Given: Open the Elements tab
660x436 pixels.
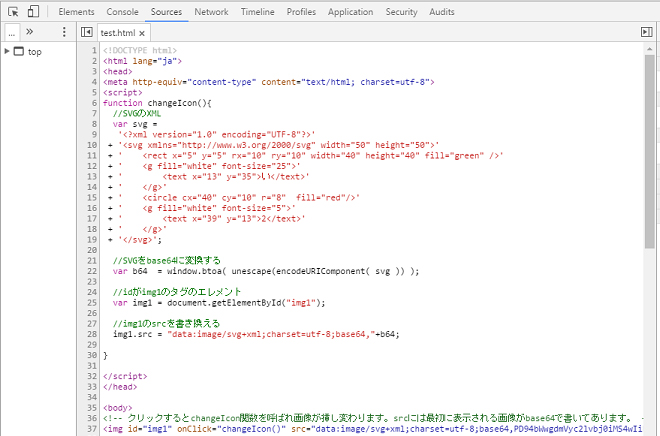Looking at the screenshot, I should 76,12.
